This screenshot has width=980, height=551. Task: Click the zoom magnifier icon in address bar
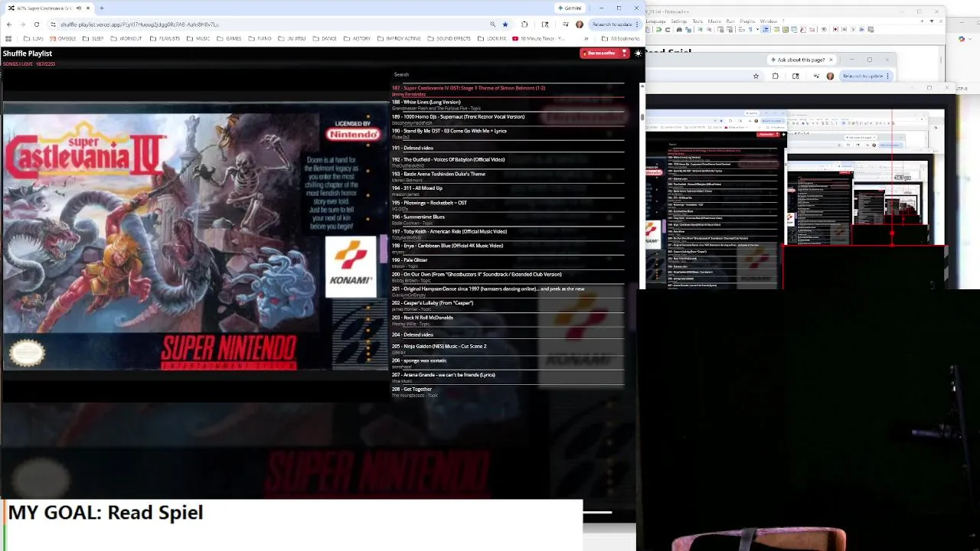pos(492,24)
